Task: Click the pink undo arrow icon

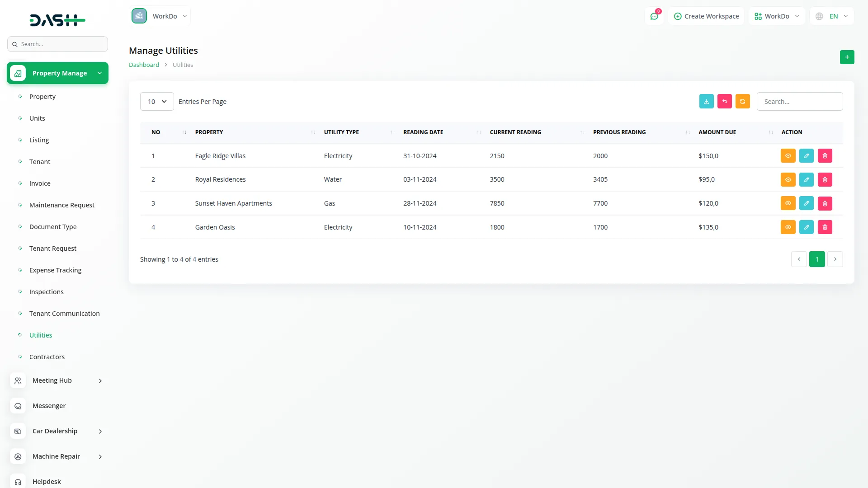Action: pos(724,102)
